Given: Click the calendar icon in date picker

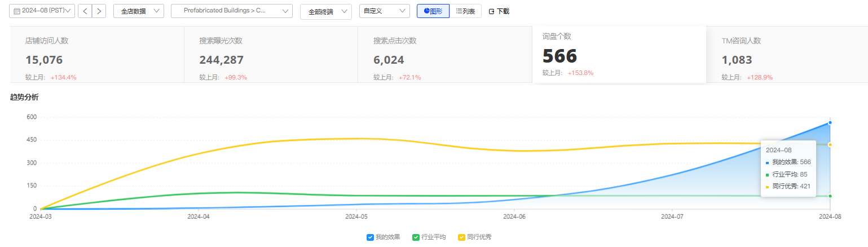Looking at the screenshot, I should tap(17, 11).
